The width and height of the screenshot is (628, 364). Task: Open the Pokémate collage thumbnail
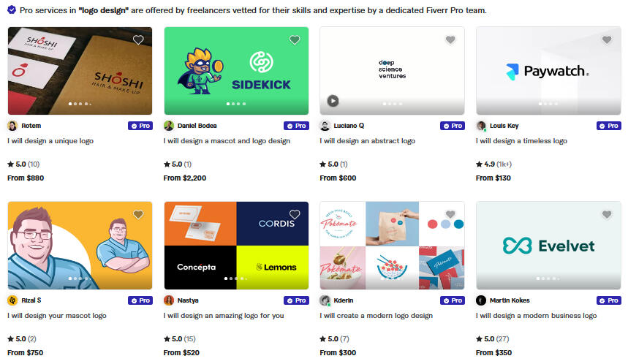392,246
